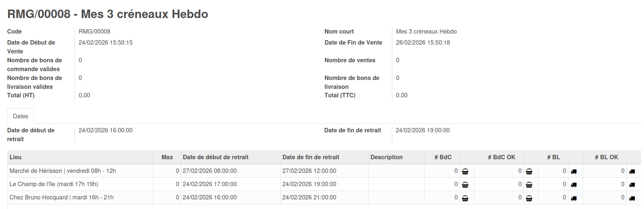Click BdC basket icon for Chez Bruno Hocquard
The width and height of the screenshot is (644, 209).
(465, 198)
